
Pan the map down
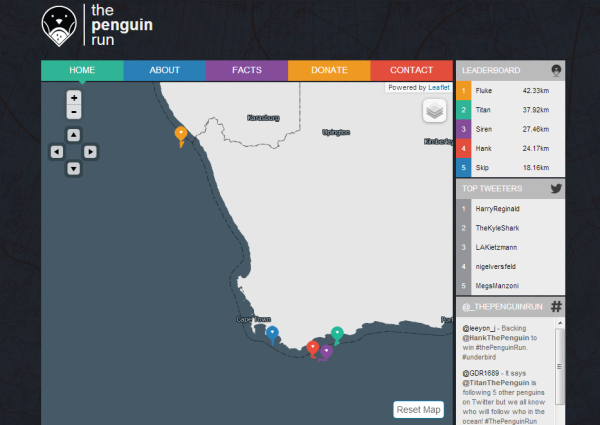[73, 168]
